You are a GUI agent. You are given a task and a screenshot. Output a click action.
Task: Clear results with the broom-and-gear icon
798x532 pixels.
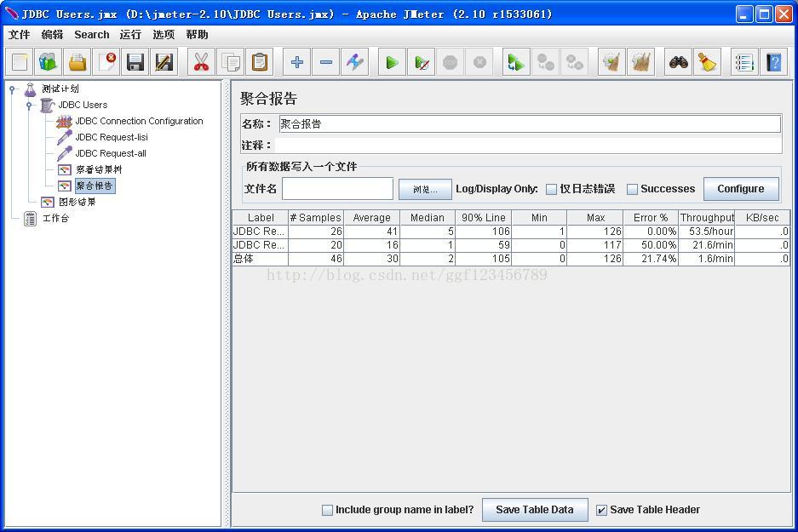coord(611,62)
